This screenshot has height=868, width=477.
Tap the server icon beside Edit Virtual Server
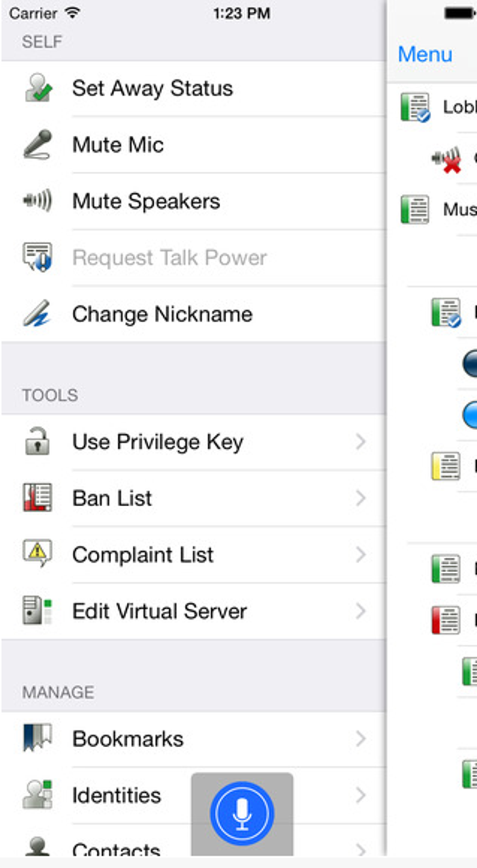point(37,610)
